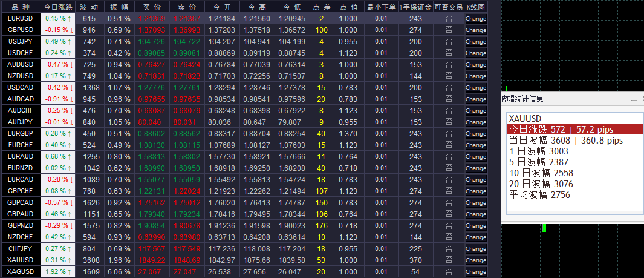
Task: Click the 1手保证金 column header
Action: click(415, 7)
